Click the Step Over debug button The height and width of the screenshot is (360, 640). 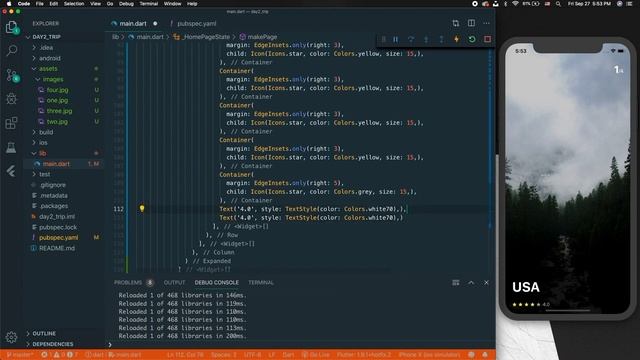pyautogui.click(x=411, y=39)
